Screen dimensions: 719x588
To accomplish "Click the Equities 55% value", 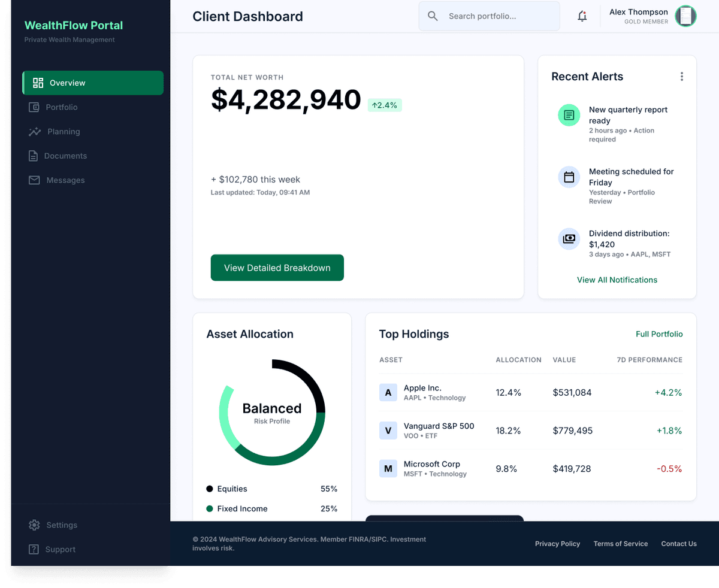I will (x=329, y=489).
